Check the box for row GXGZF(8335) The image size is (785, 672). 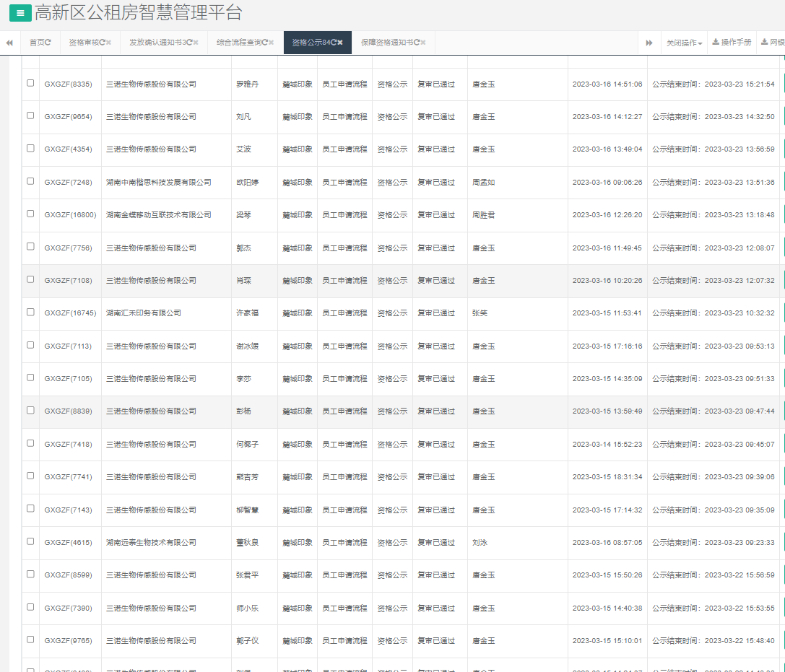(30, 83)
